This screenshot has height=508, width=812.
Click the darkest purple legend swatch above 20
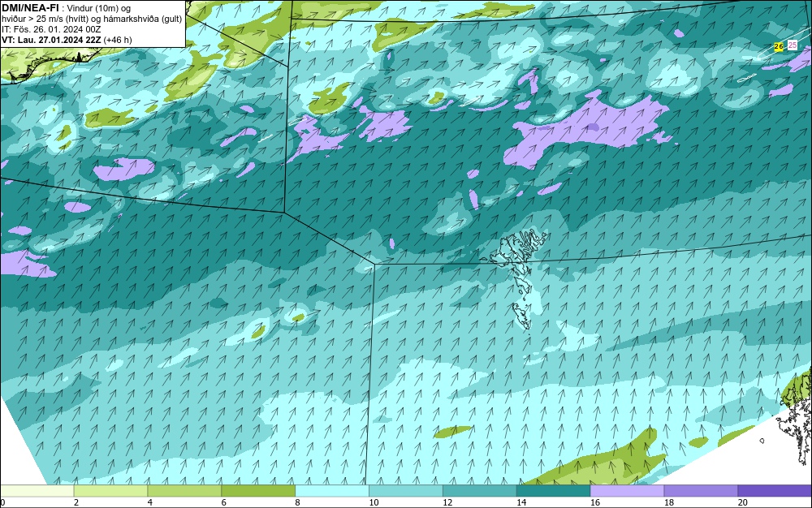click(x=775, y=490)
